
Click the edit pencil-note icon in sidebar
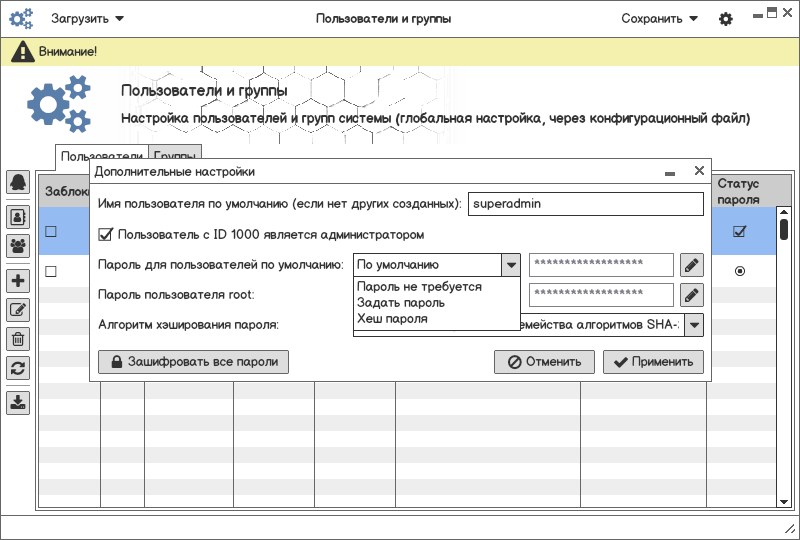tap(18, 310)
